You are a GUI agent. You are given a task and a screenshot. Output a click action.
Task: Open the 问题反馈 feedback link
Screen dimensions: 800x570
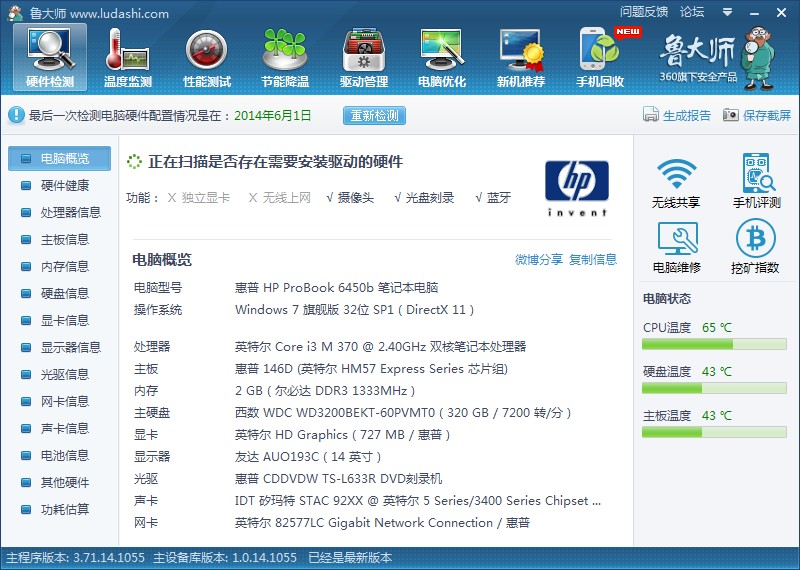click(x=644, y=12)
